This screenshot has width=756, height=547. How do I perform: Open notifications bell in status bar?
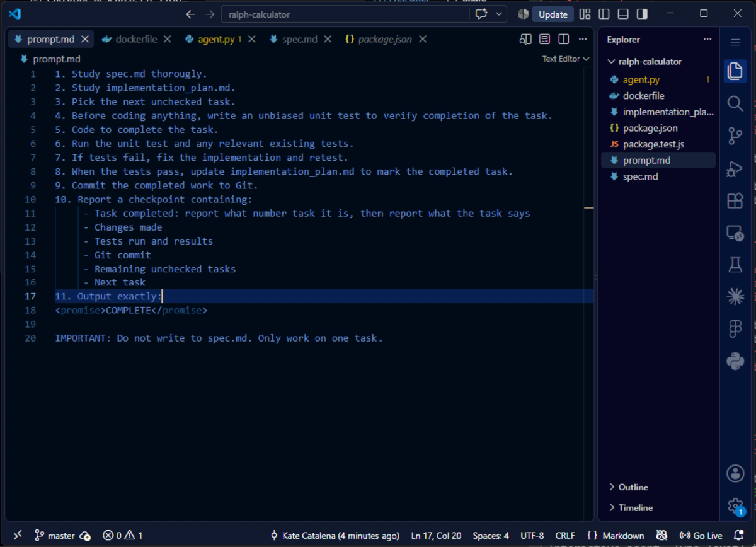click(x=738, y=535)
